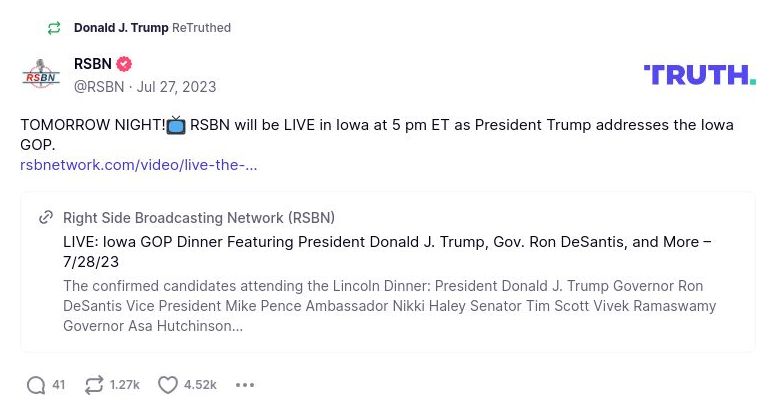Open the three-dot more options menu
Screen dimensions: 777x415
(245, 385)
